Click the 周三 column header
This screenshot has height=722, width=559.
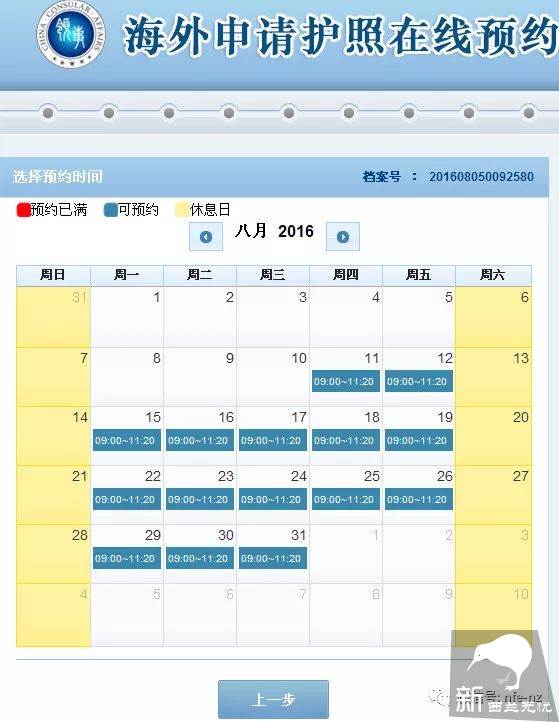pyautogui.click(x=273, y=275)
